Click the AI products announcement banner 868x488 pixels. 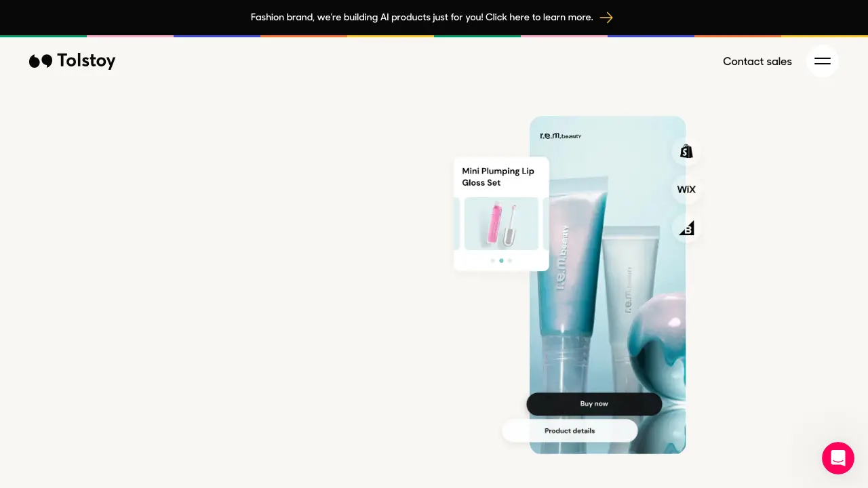pyautogui.click(x=434, y=17)
